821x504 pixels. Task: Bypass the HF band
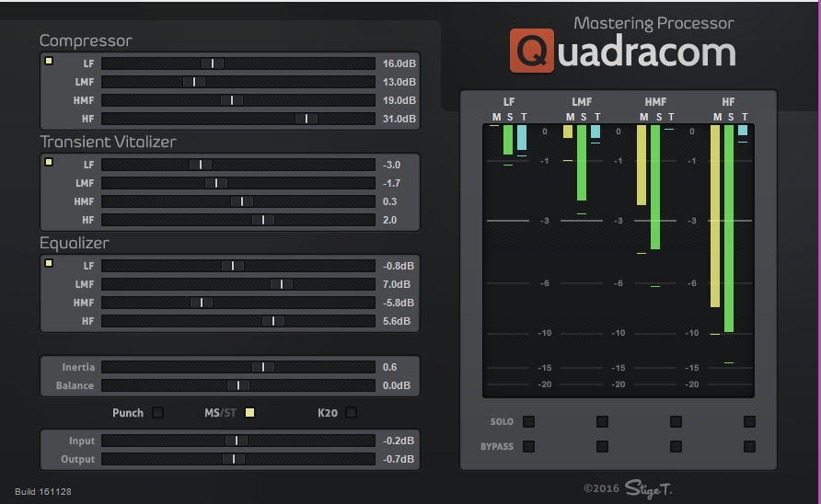[x=749, y=446]
